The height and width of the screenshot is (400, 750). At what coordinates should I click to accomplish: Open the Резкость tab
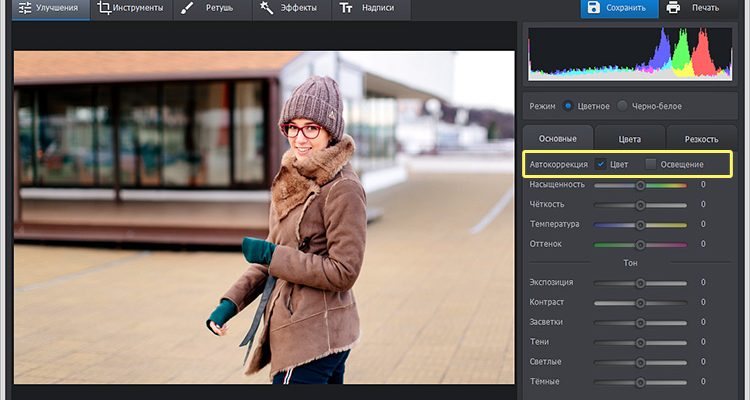[700, 139]
